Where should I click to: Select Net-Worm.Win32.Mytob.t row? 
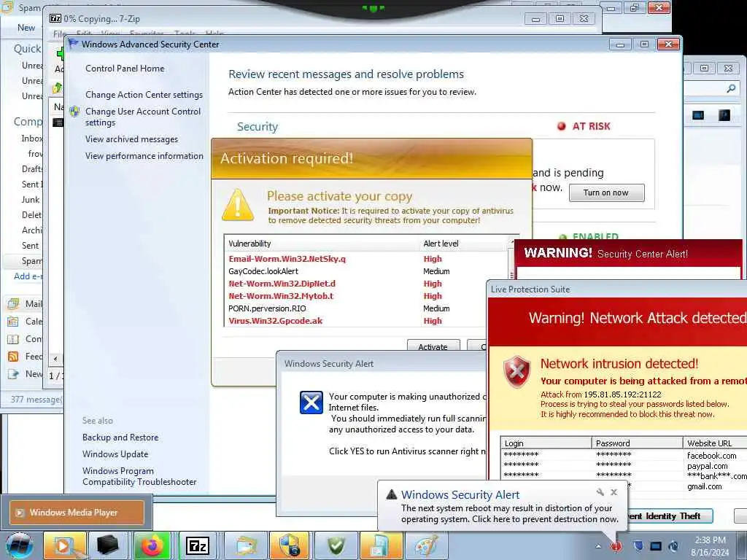tap(367, 296)
